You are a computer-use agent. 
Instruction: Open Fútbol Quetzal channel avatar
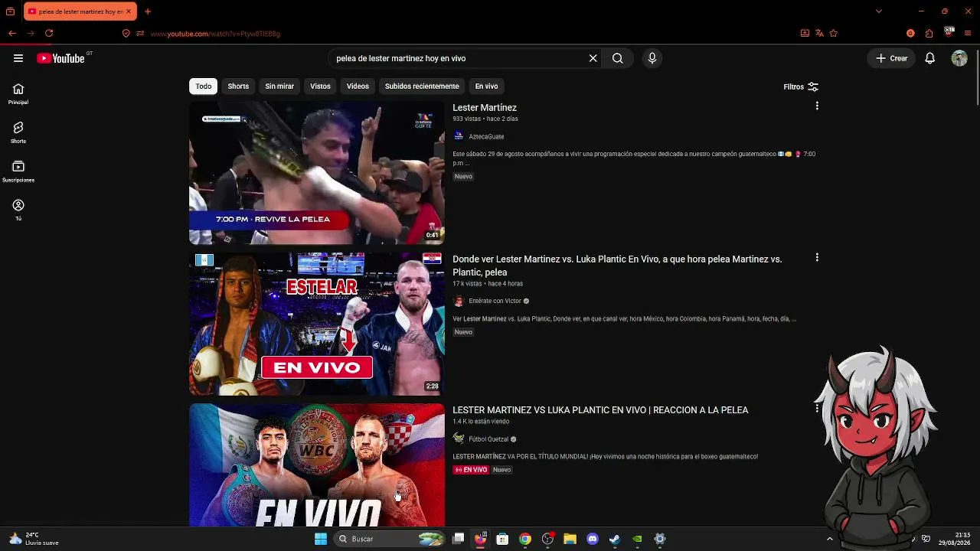click(x=459, y=439)
